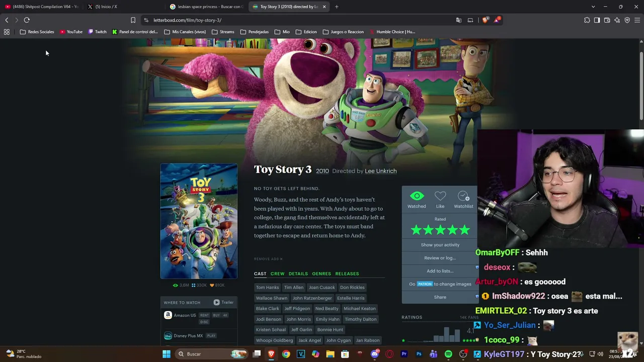644x362 pixels.
Task: Go back with the browser back arrow
Action: point(7,20)
